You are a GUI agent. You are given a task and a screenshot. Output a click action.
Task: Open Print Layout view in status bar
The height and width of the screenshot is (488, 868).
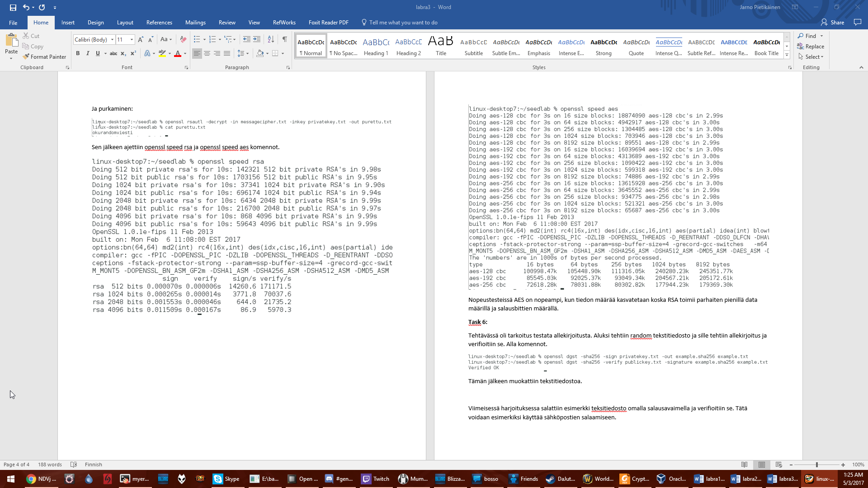(762, 465)
